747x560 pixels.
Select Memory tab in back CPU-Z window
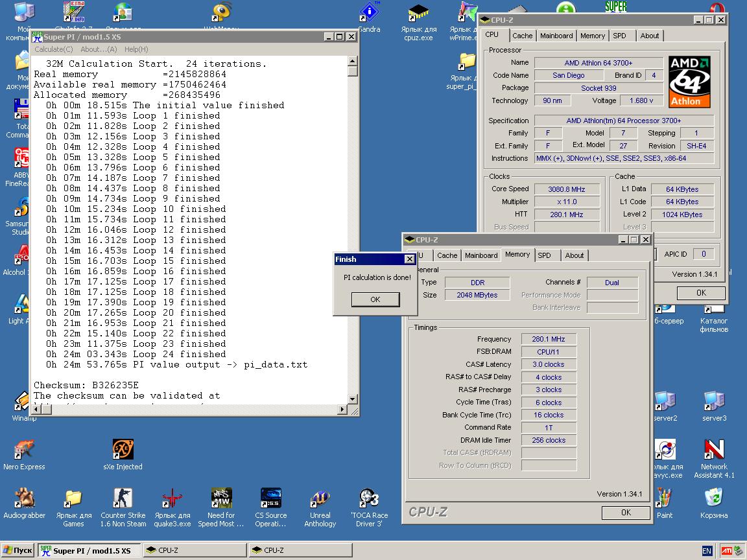click(592, 36)
